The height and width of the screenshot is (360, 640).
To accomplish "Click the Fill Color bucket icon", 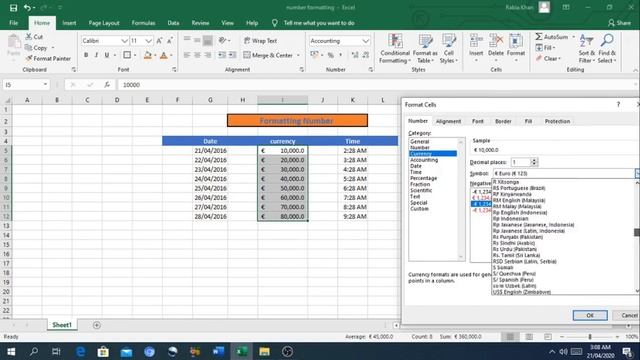I will (148, 55).
